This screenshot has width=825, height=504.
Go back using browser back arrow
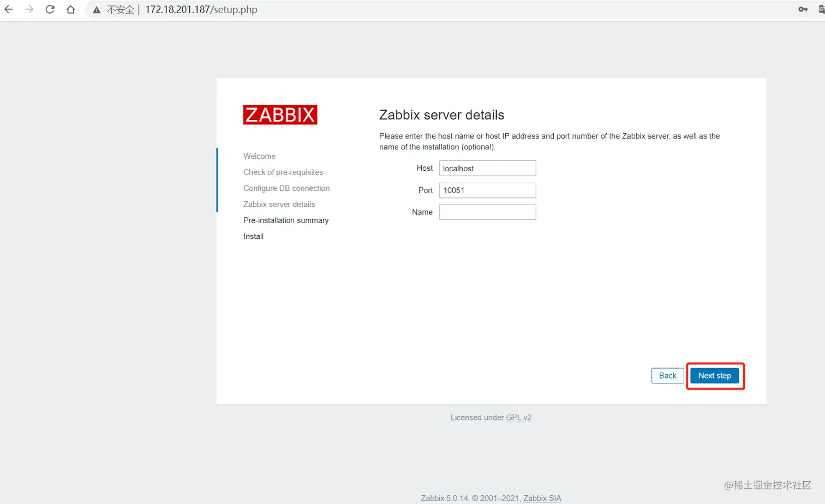pyautogui.click(x=9, y=9)
